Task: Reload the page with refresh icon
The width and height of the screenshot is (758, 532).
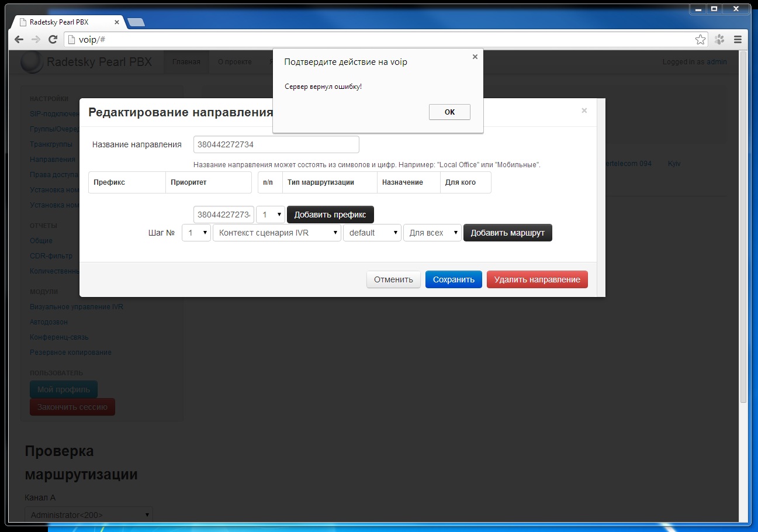Action: (x=53, y=40)
